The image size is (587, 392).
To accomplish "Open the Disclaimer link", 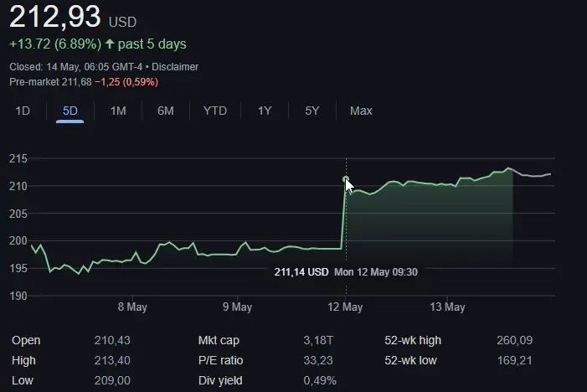I will [175, 67].
